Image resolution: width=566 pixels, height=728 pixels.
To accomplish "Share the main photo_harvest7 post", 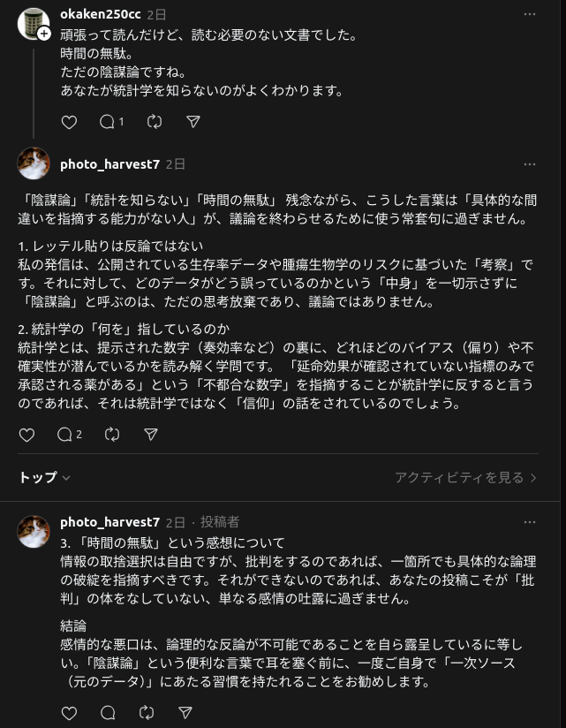I will pyautogui.click(x=151, y=435).
